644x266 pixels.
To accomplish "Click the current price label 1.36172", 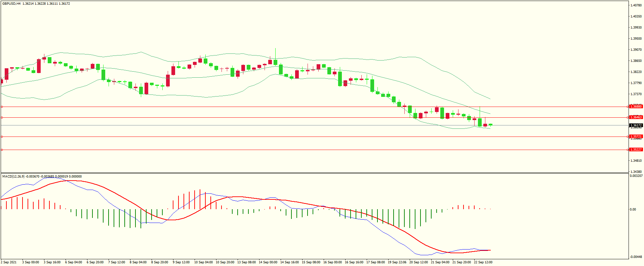I will click(x=636, y=125).
